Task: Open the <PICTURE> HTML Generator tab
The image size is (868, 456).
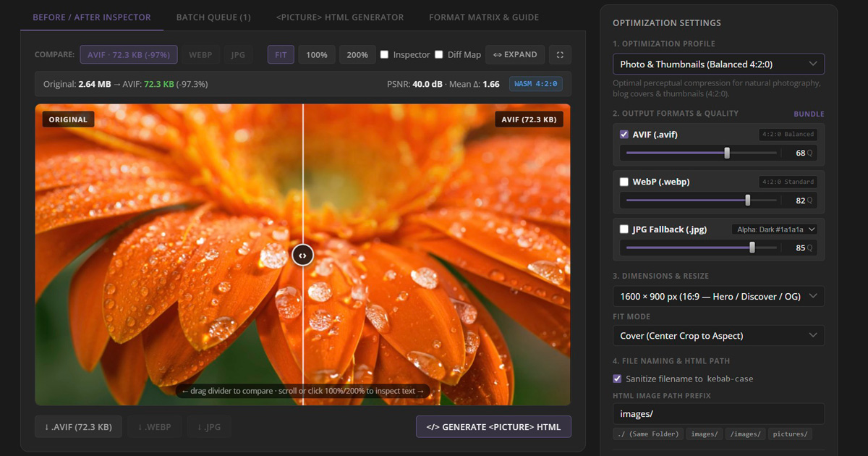Action: [x=340, y=17]
